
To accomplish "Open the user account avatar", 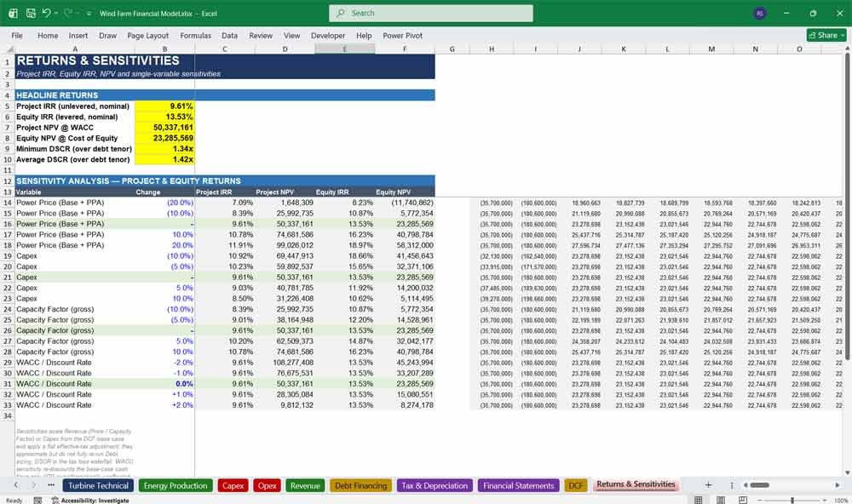I will [760, 13].
